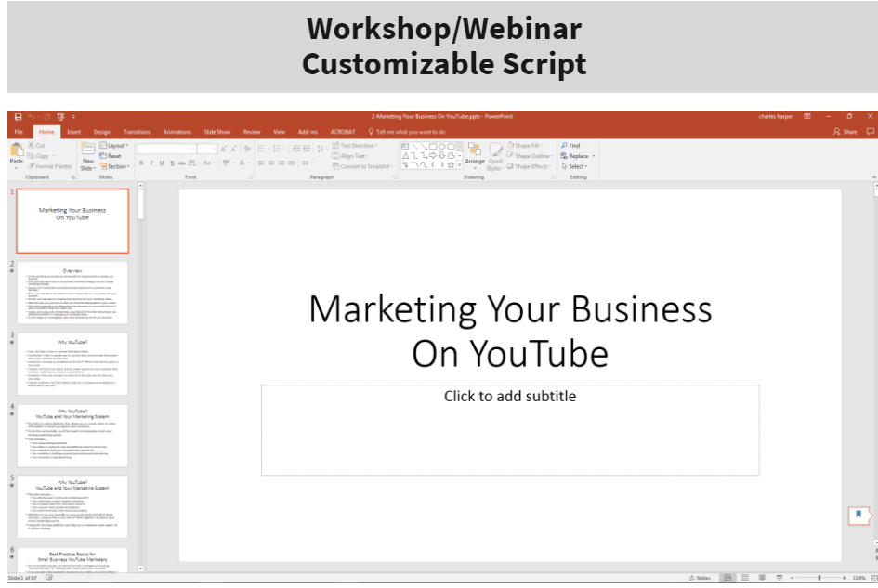Screen dimensions: 878x588
Task: Open the Shape Outline dropdown
Action: (531, 156)
